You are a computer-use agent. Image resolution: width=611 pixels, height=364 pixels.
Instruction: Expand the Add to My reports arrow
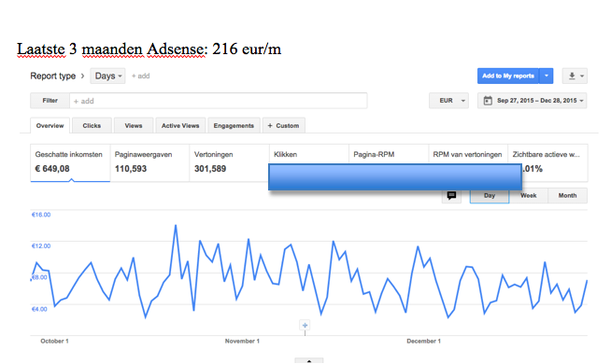click(x=547, y=76)
